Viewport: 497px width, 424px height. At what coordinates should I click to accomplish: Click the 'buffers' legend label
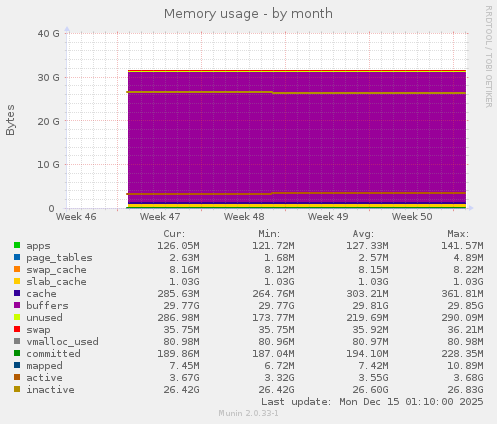click(x=47, y=306)
